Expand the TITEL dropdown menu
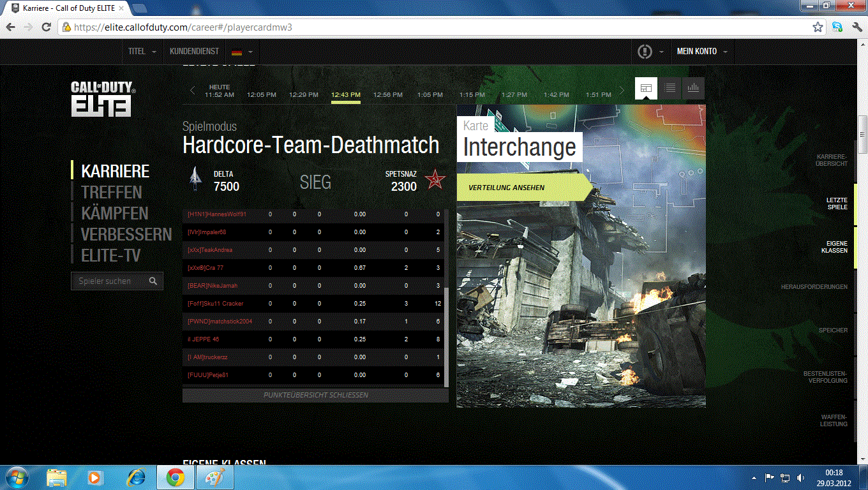The image size is (868, 490). point(142,52)
